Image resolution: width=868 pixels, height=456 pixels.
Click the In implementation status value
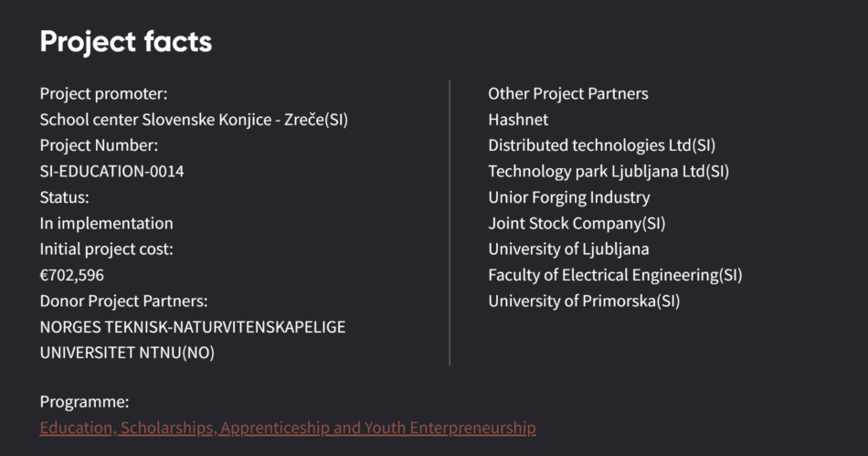click(x=106, y=223)
